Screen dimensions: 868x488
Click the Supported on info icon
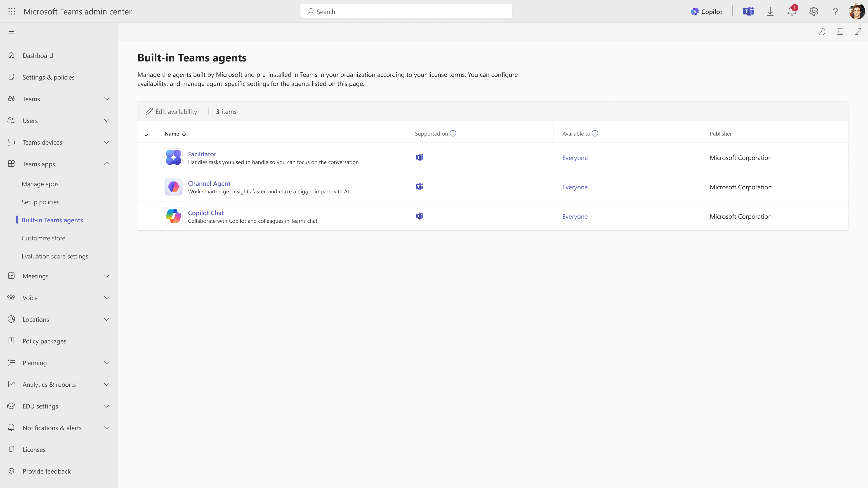pyautogui.click(x=453, y=133)
